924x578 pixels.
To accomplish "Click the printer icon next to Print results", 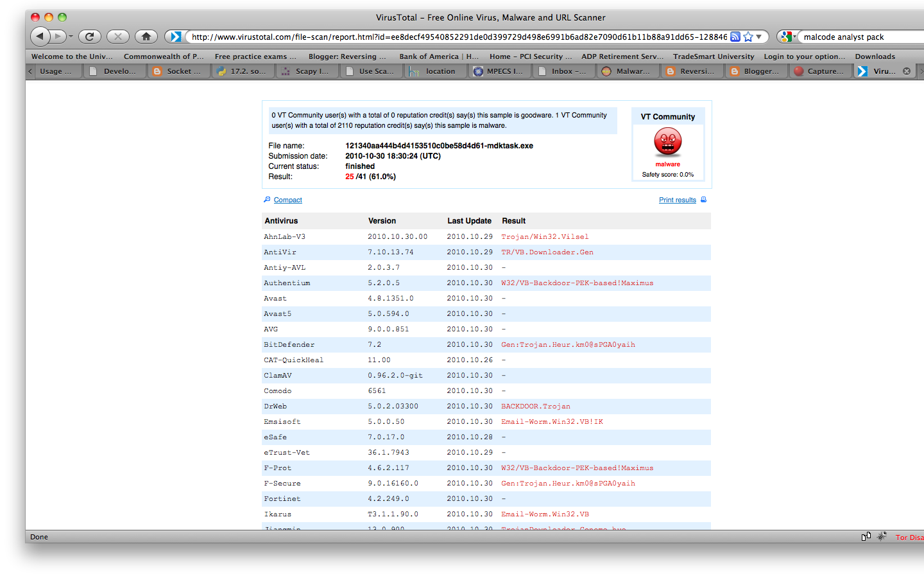I will pyautogui.click(x=703, y=200).
